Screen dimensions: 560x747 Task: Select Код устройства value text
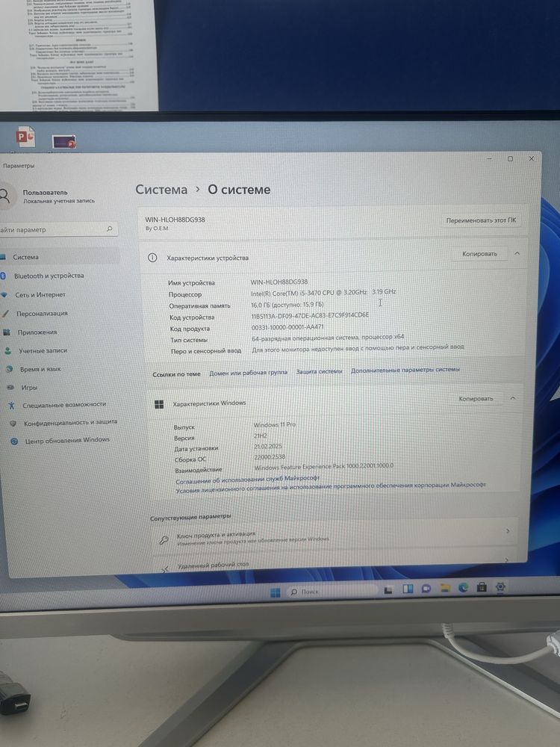(310, 315)
